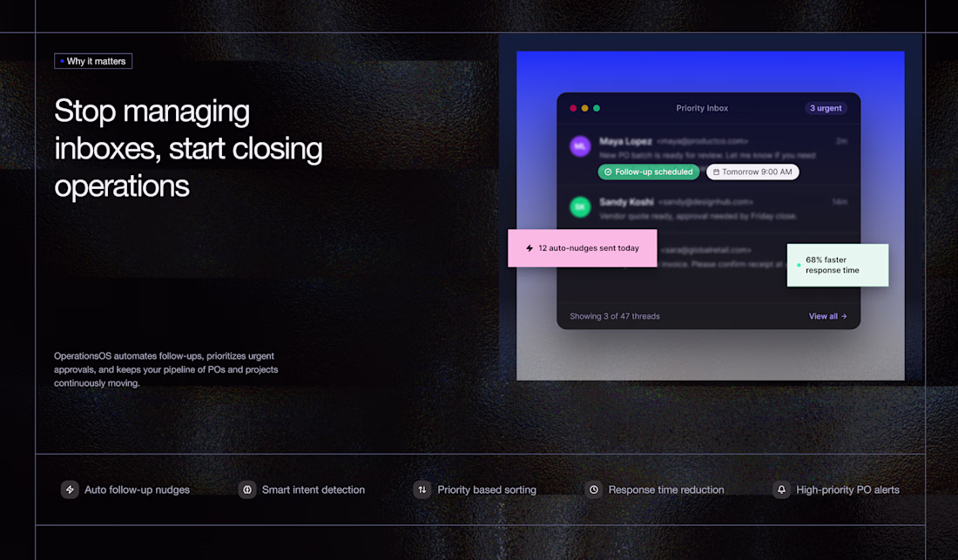Click Maya Lopez's purple avatar
The image size is (958, 560).
point(580,146)
